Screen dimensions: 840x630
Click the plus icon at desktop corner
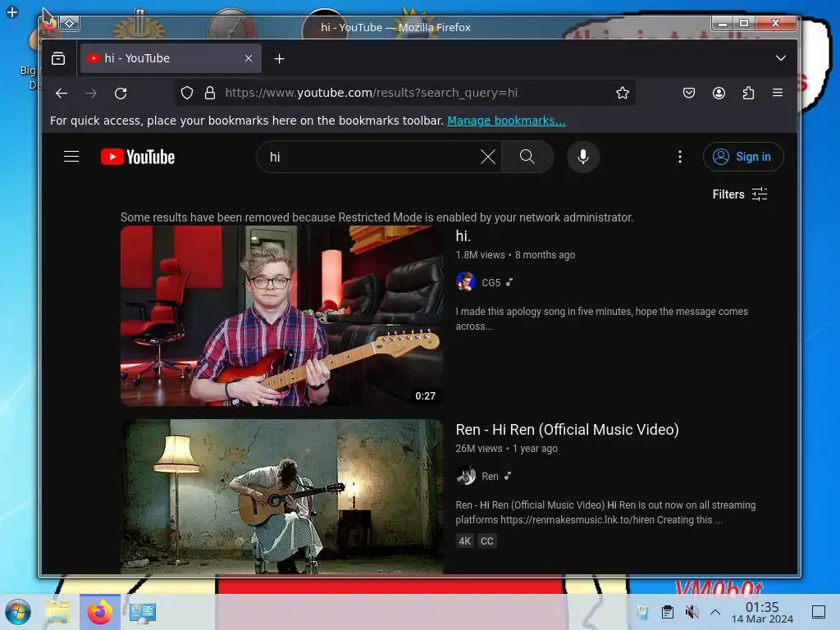pos(11,11)
